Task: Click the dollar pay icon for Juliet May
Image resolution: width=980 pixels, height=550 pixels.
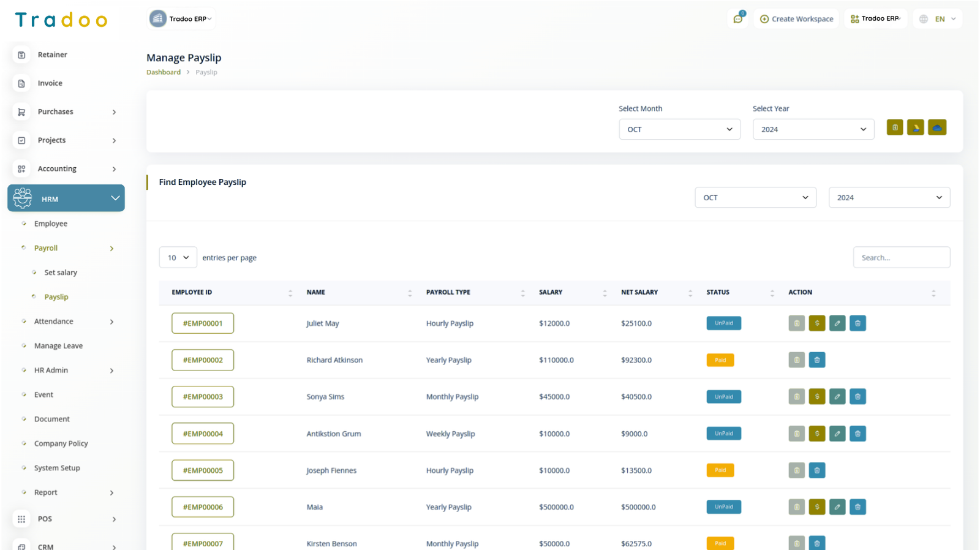Action: pos(816,323)
